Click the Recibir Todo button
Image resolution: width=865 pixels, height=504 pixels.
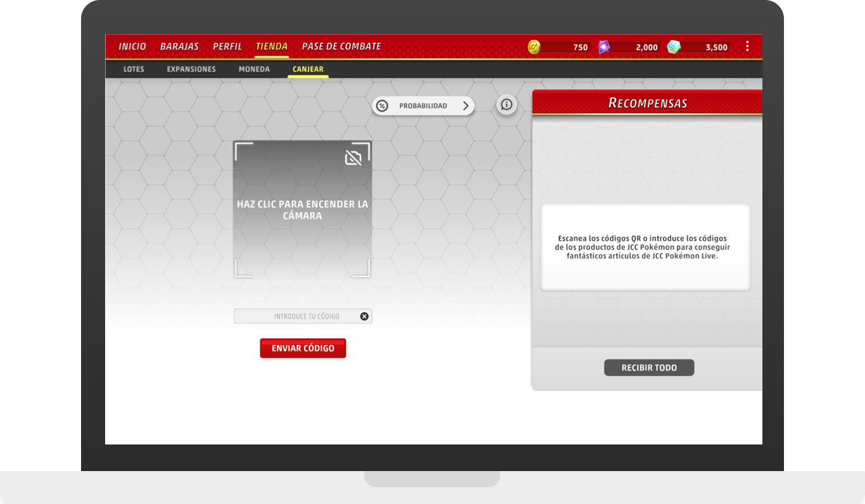pos(649,368)
